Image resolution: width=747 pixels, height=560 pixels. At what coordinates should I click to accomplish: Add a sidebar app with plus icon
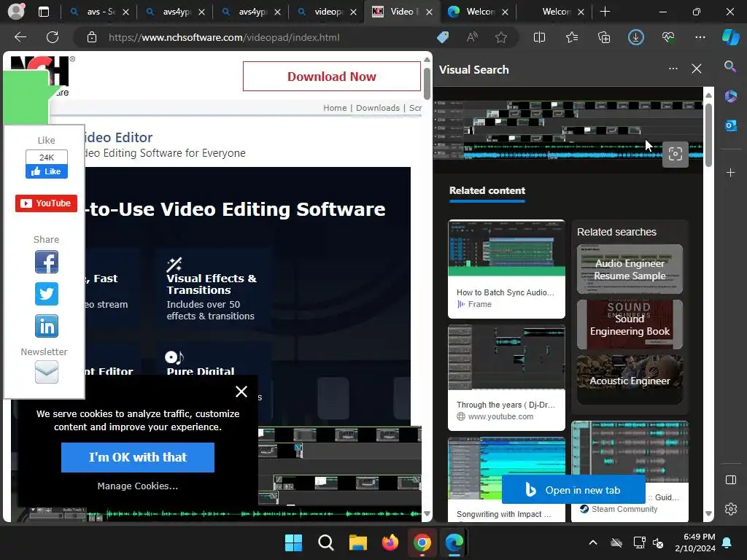click(x=730, y=172)
